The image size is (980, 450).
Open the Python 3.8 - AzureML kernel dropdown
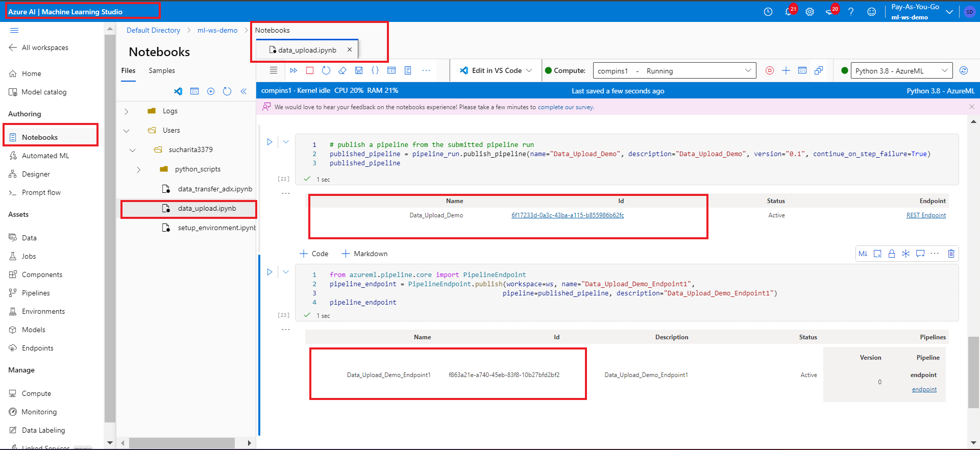tap(944, 70)
